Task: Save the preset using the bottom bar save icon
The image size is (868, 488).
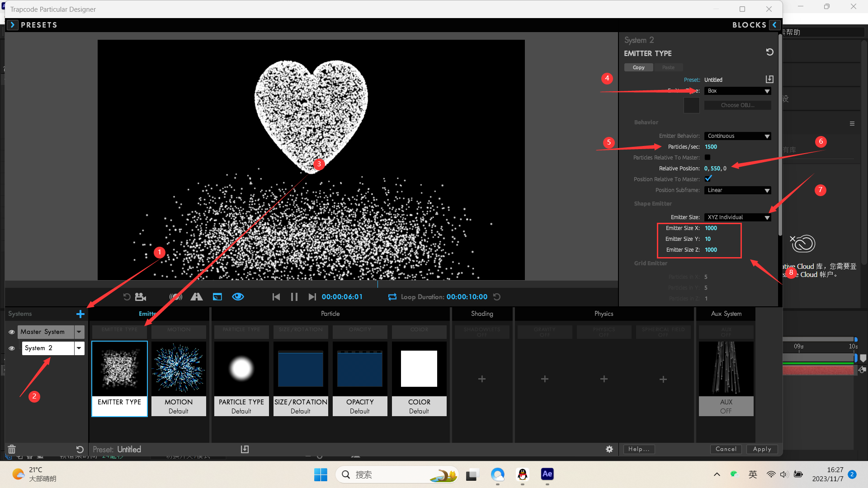Action: click(245, 449)
